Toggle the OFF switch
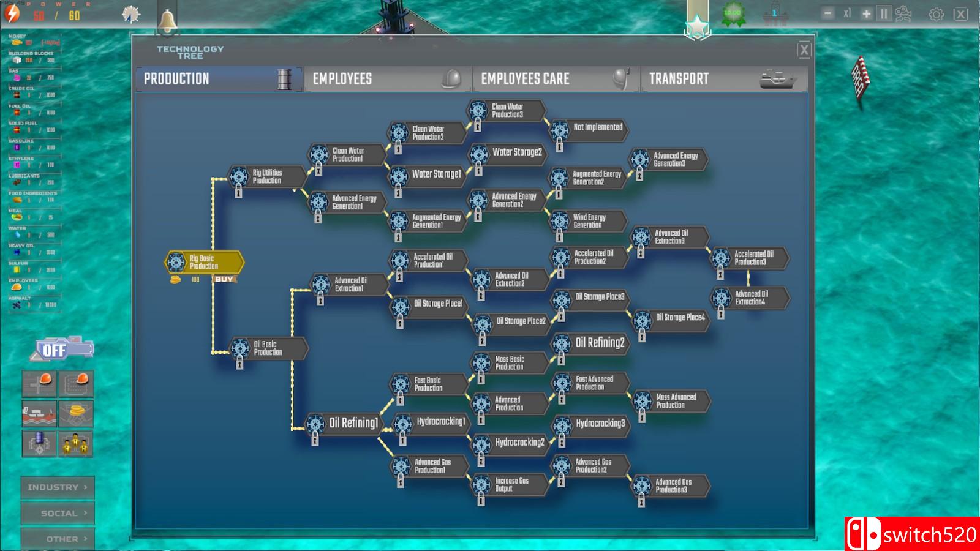Image resolution: width=980 pixels, height=551 pixels. pyautogui.click(x=61, y=350)
